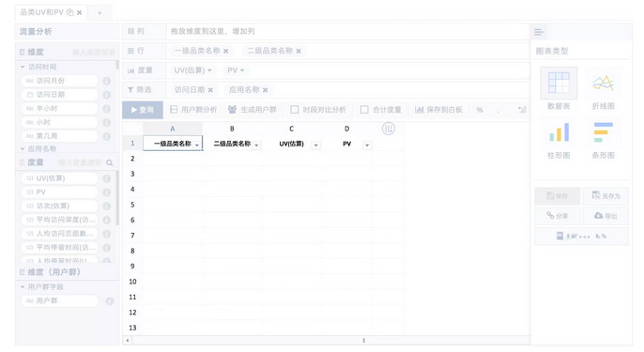644x352 pixels.
Task: Click the search icon in the 度量 search box
Action: 109,162
